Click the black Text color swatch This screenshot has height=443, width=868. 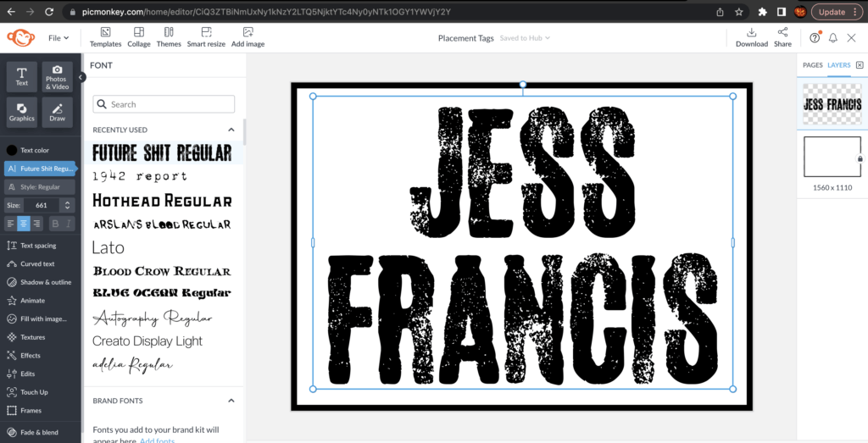pyautogui.click(x=12, y=150)
